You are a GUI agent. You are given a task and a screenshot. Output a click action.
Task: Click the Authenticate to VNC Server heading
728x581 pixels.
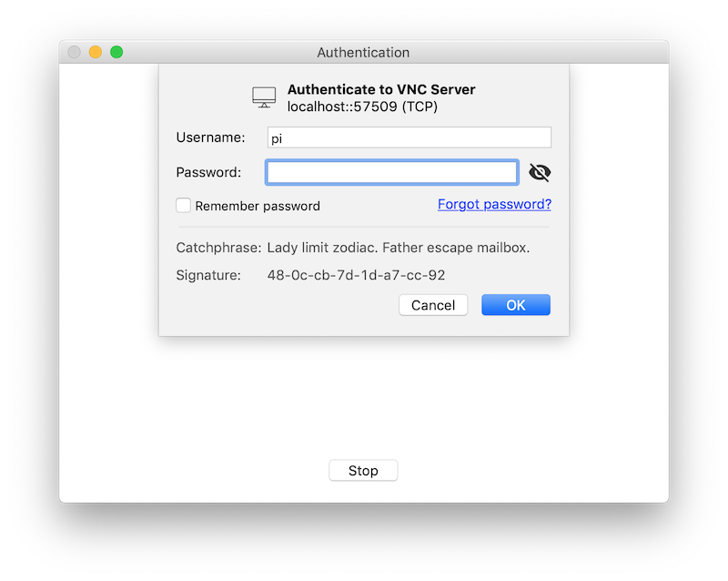pyautogui.click(x=381, y=89)
